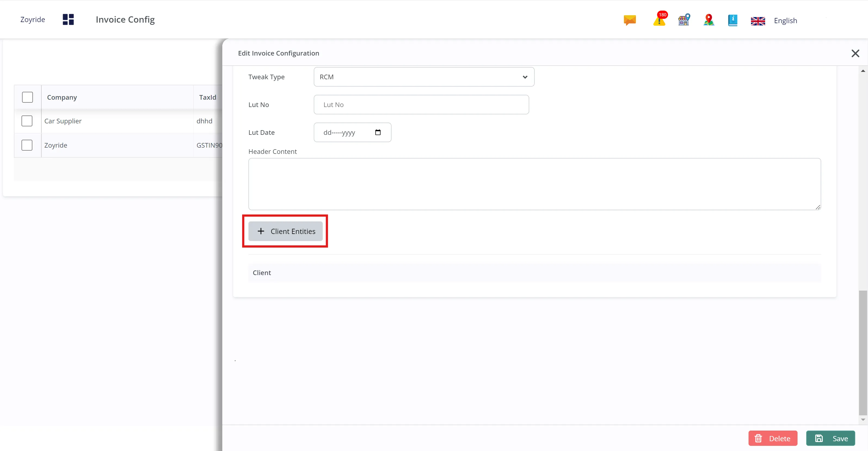
Task: Click the panel scrollbar down arrow
Action: tap(863, 420)
